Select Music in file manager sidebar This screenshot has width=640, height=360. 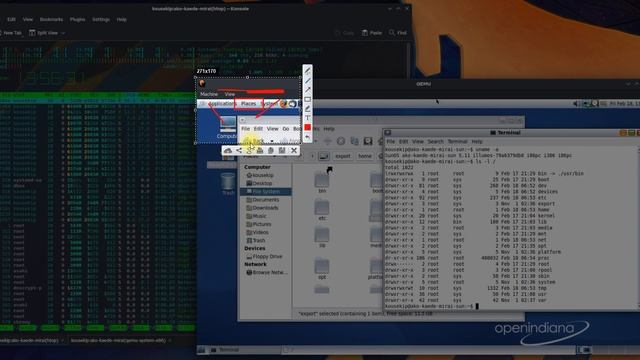pos(257,216)
